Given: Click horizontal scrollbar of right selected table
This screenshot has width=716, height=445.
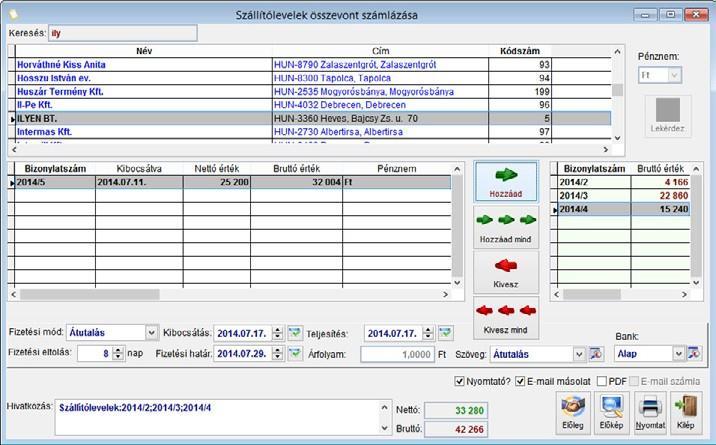Looking at the screenshot, I should point(591,294).
